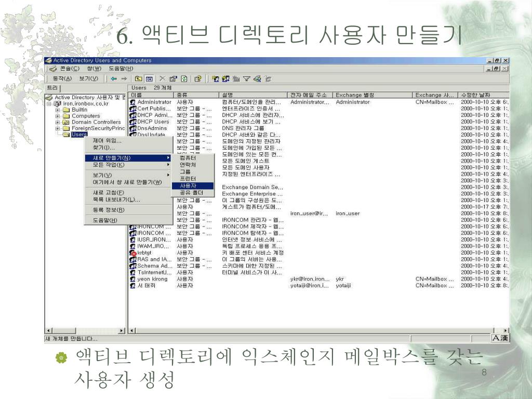Sort by the Exchange 별칭 column header
532x399 pixels.
373,95
